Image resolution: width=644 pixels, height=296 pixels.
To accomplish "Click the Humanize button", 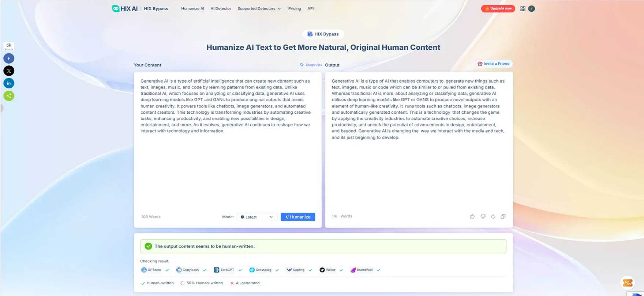I will (x=298, y=217).
